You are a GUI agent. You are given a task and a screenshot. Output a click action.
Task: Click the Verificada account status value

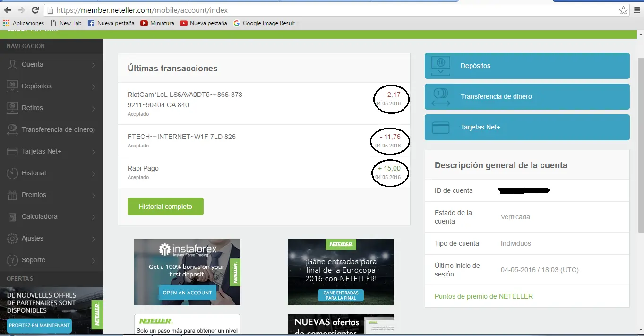515,217
